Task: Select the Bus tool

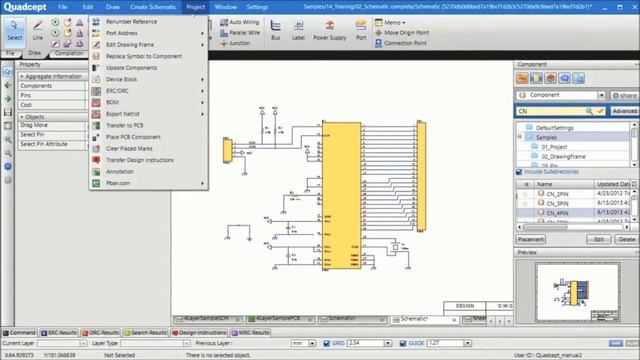Action: [x=276, y=31]
